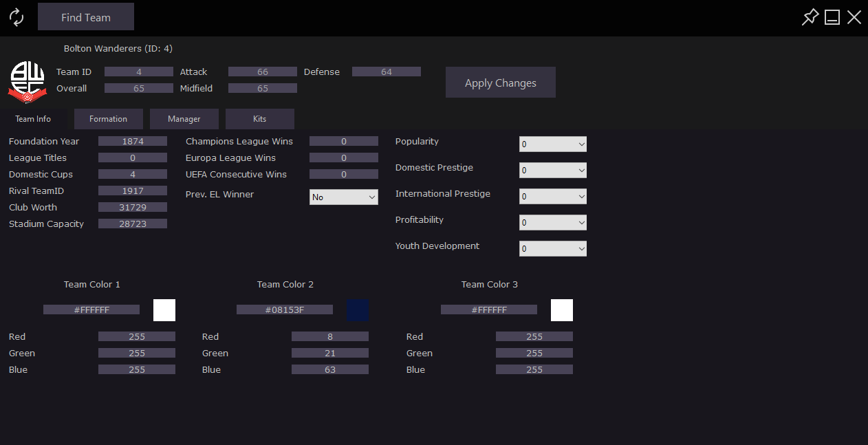This screenshot has width=868, height=445.
Task: Click the Team Color 2 navy swatch
Action: pos(358,310)
